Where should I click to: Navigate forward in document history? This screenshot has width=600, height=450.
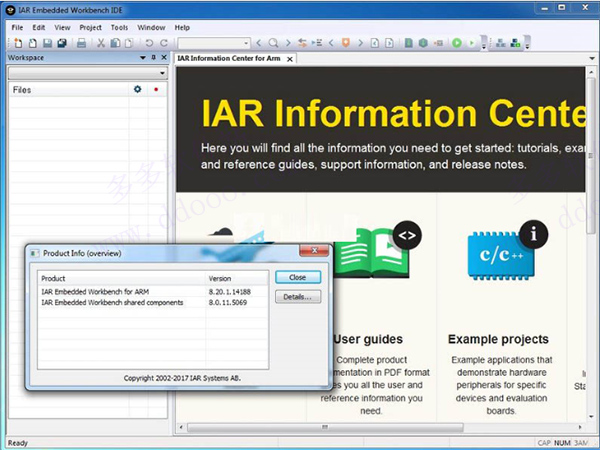pyautogui.click(x=389, y=43)
